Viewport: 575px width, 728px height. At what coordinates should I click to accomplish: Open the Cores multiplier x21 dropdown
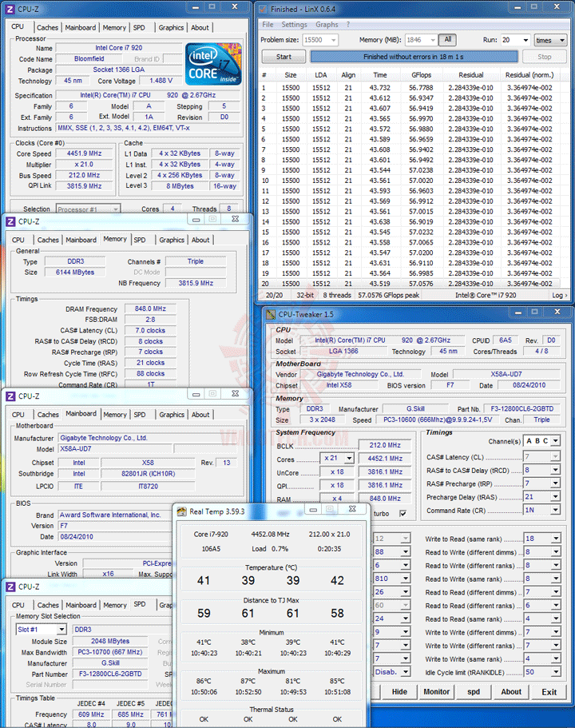pos(349,458)
